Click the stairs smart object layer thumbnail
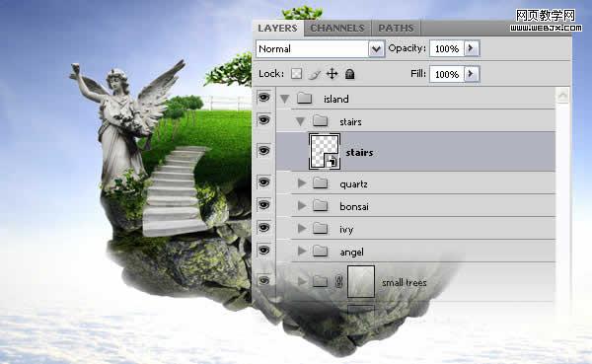The height and width of the screenshot is (364, 592). tap(325, 151)
